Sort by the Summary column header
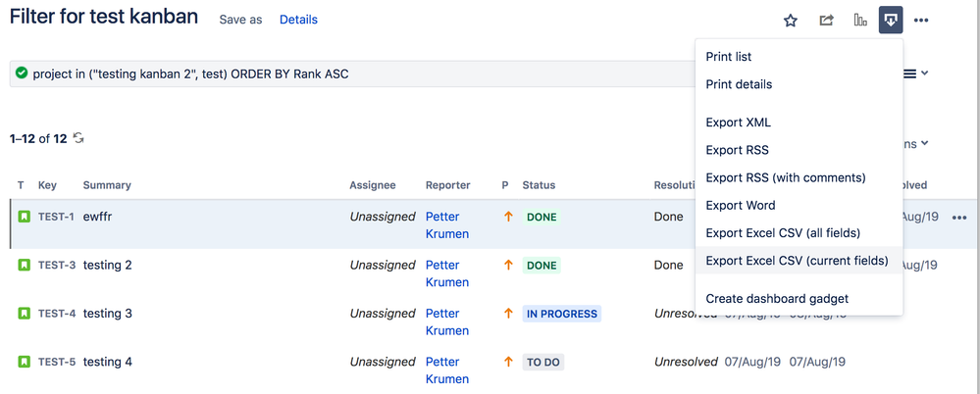Viewport: 980px width, 394px height. pos(107,185)
